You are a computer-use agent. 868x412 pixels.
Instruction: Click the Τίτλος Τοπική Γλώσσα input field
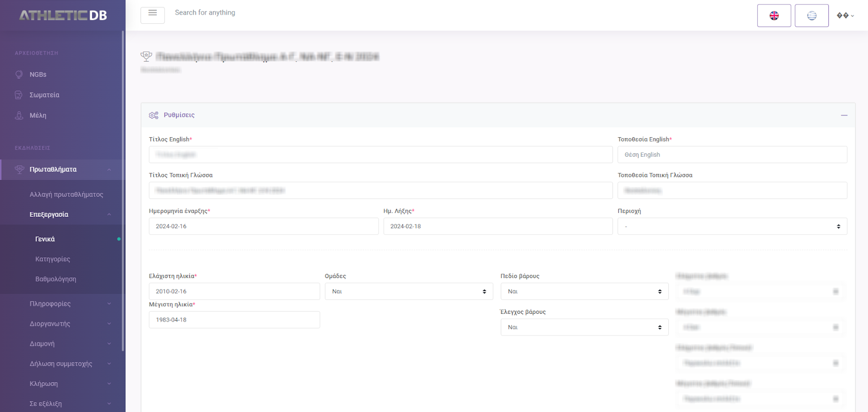[x=380, y=190]
